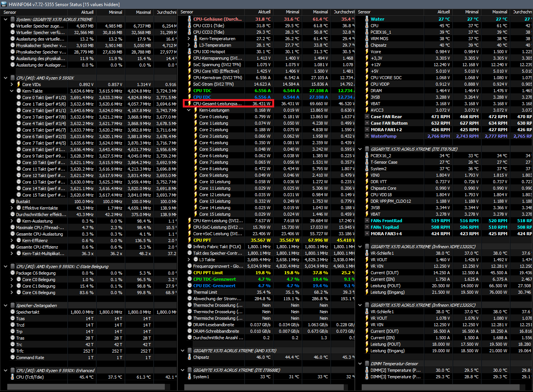Image resolution: width=533 pixels, height=392 pixels.
Task: Click the icon beside Package C6 Belegung
Action: coord(13,273)
